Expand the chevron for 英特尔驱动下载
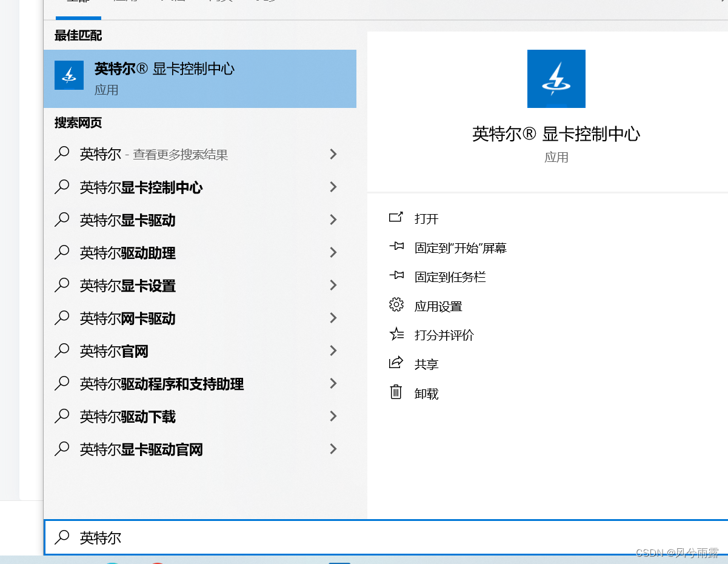 pos(333,416)
